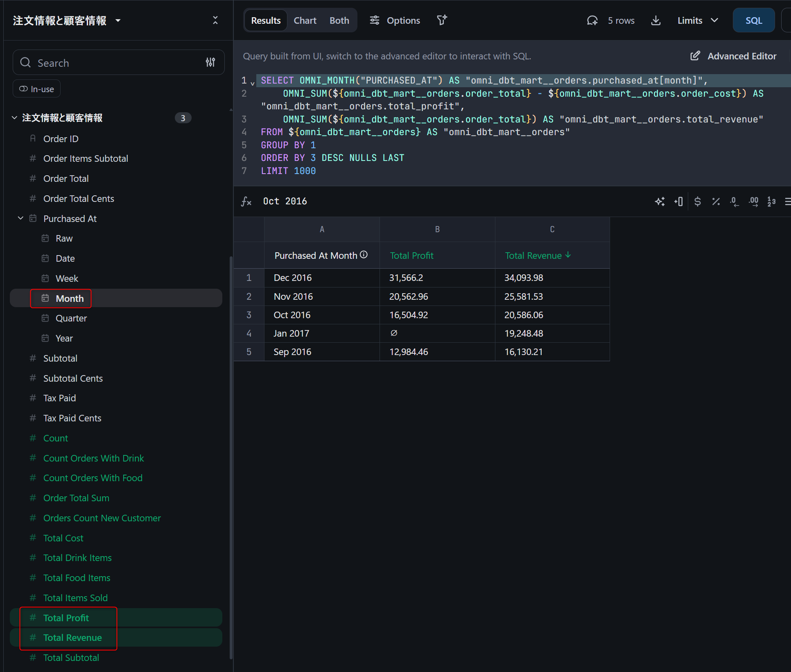Toggle the In-use fields filter
Viewport: 791px width, 672px height.
[37, 89]
